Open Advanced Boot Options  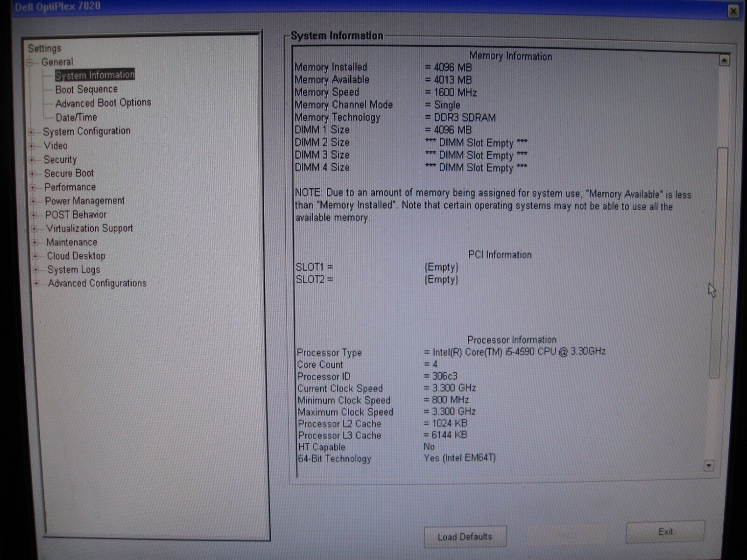[x=103, y=103]
